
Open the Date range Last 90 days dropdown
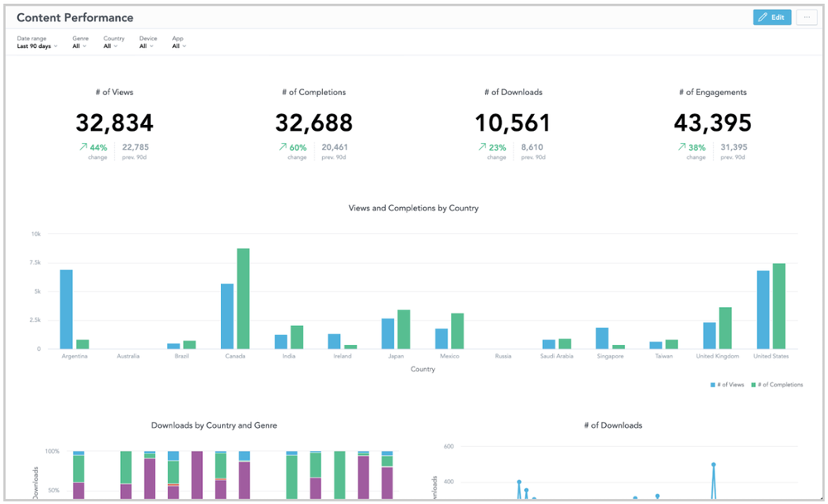click(x=37, y=42)
